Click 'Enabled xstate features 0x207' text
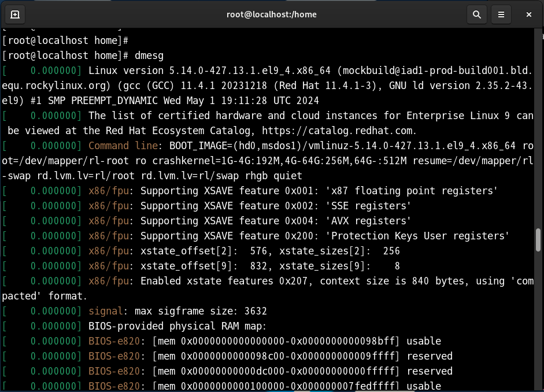Screen dimensions: 544x392 pos(224,281)
